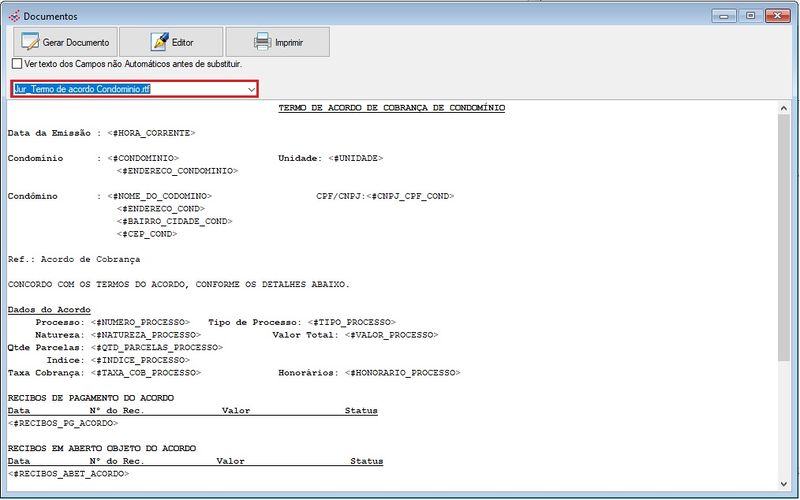The image size is (800, 500).
Task: Click the <#HORA_CORRENTE> field in the document
Action: [151, 133]
